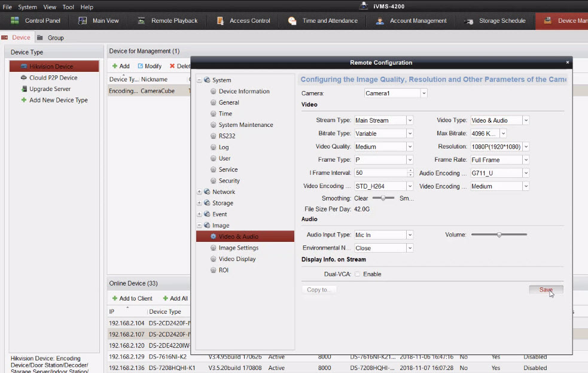
Task: Adjust the Volume slider
Action: 499,235
